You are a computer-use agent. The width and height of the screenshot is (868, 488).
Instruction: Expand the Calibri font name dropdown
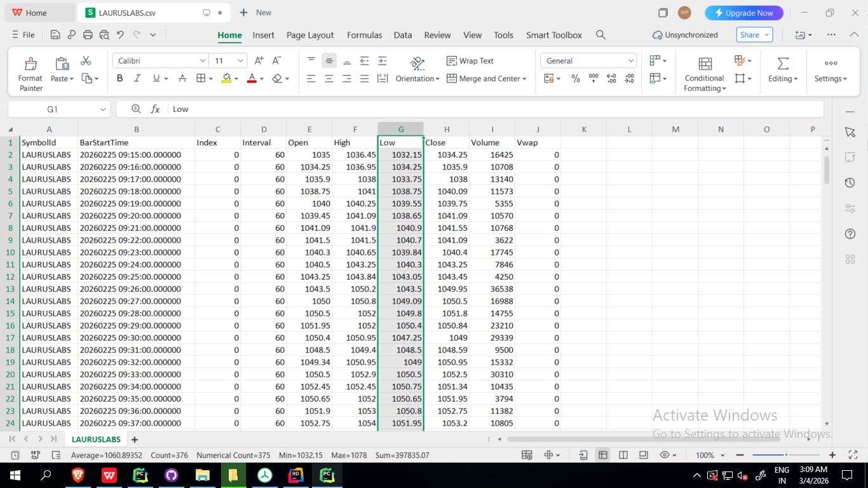coord(203,61)
